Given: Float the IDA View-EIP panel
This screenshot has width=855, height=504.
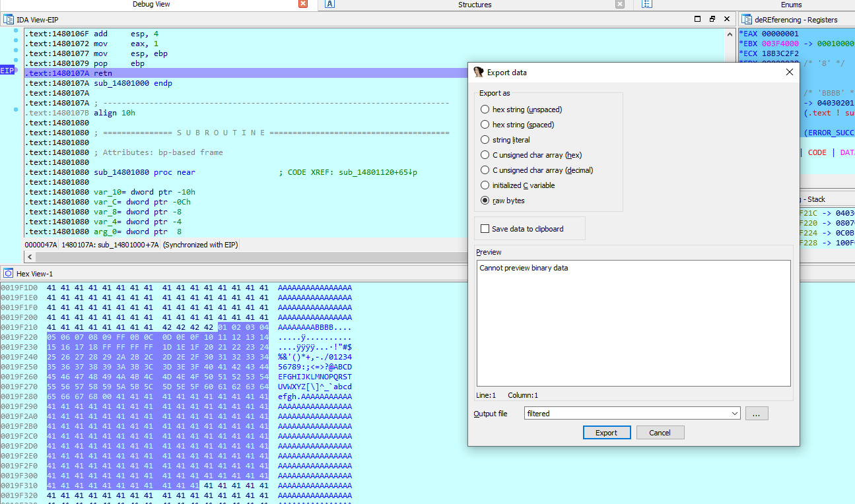Looking at the screenshot, I should coord(712,19).
